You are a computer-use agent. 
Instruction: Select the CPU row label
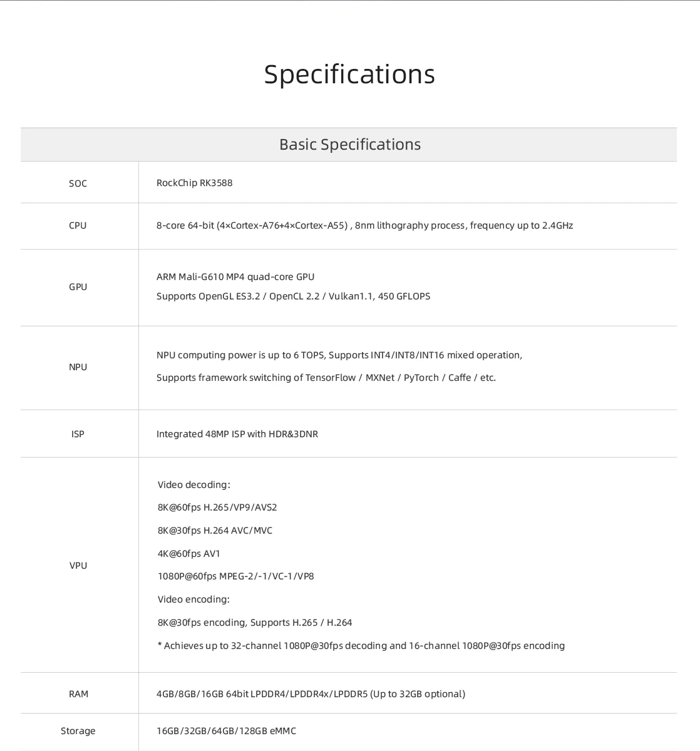pyautogui.click(x=78, y=225)
